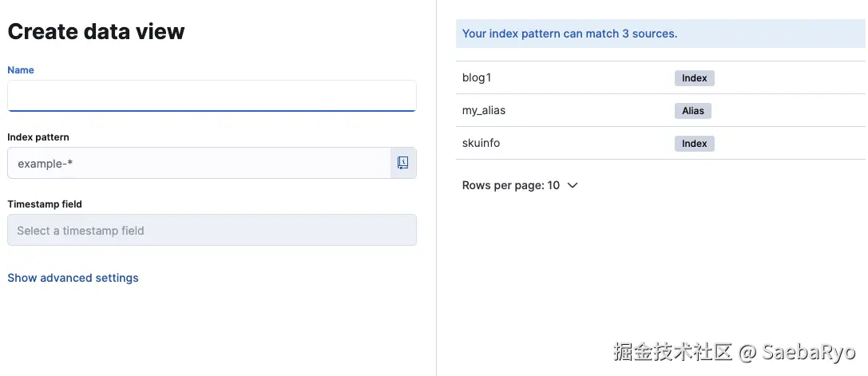
Task: Click the Index badge next to skuinfo
Action: tap(694, 144)
